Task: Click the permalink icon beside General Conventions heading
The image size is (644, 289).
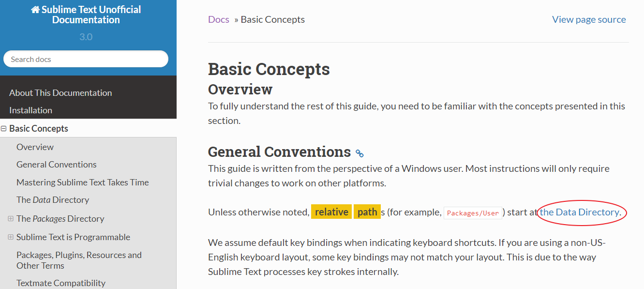Action: pos(359,153)
